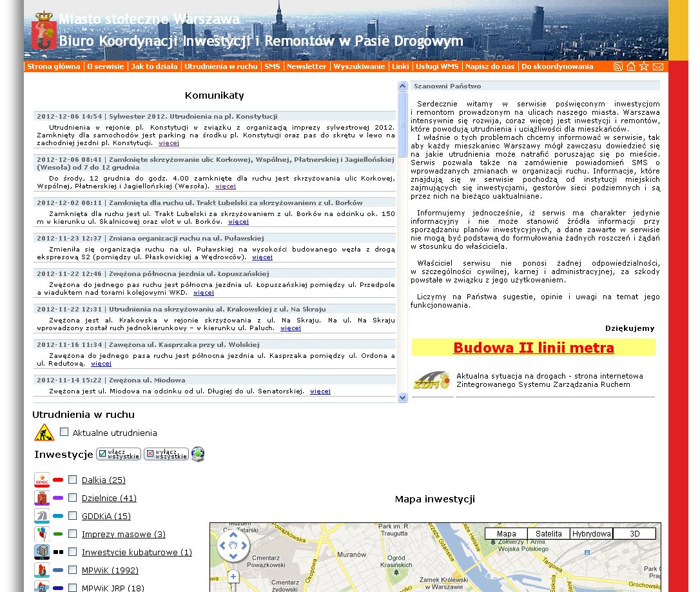The image size is (700, 592).
Task: Open więcej for Trakt Lubelski notice
Action: (238, 222)
